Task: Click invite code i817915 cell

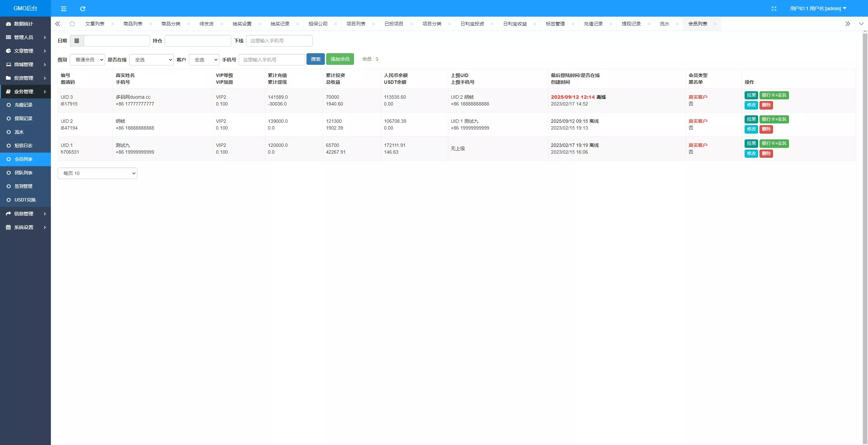Action: pos(69,104)
